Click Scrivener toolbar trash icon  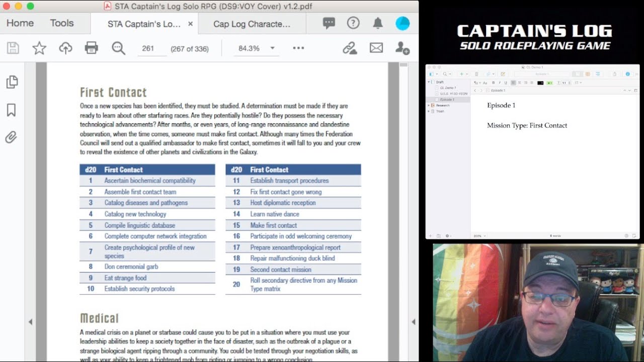476,74
